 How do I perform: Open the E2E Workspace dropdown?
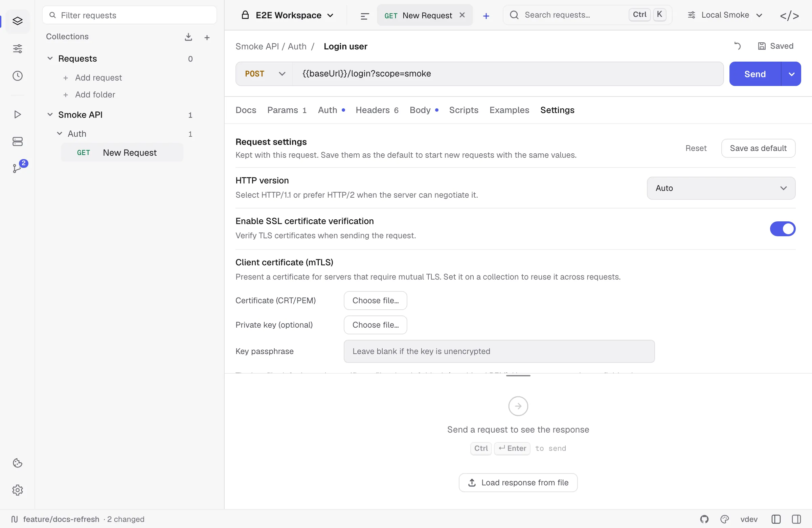pyautogui.click(x=288, y=15)
